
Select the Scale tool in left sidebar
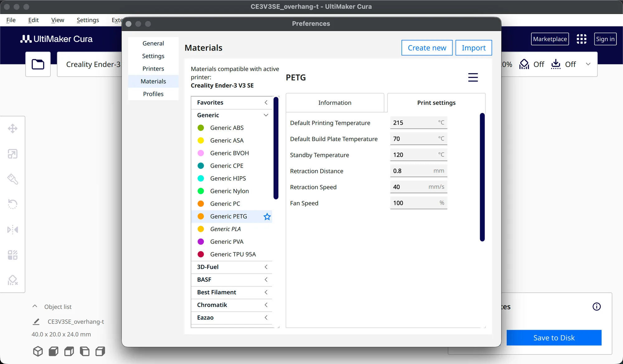click(x=12, y=154)
